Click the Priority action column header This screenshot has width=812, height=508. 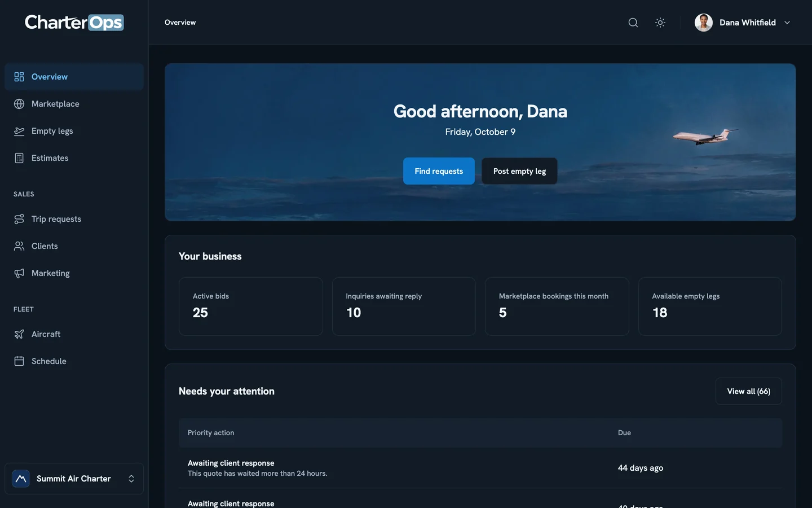pos(211,433)
